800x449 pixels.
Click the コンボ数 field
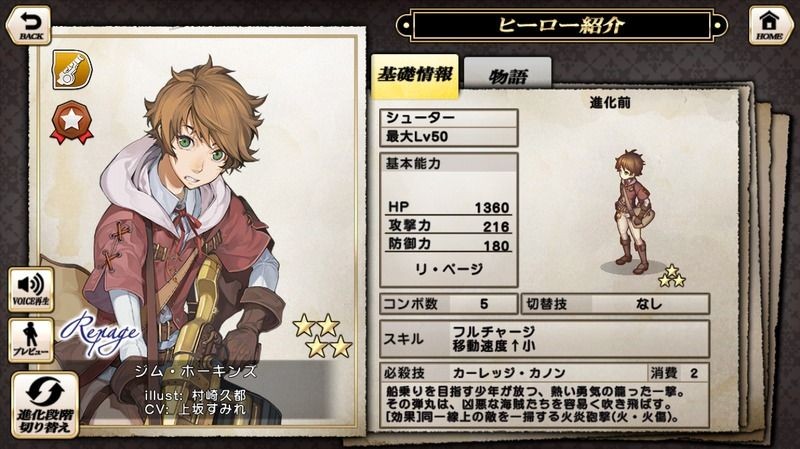pos(449,304)
